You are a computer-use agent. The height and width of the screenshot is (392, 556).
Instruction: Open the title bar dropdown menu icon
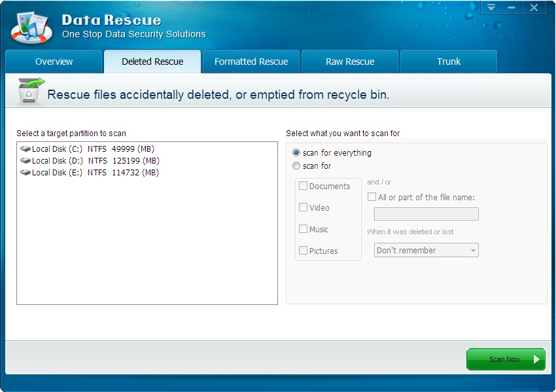pos(491,8)
